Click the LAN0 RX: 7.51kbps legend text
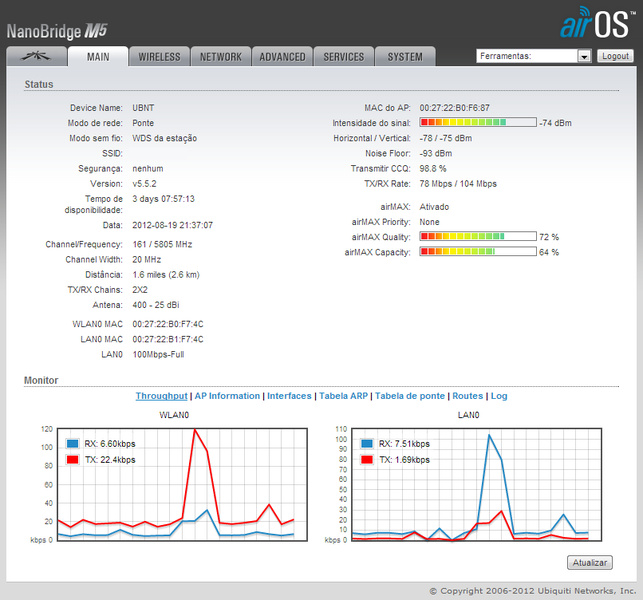The width and height of the screenshot is (643, 600). [x=404, y=444]
